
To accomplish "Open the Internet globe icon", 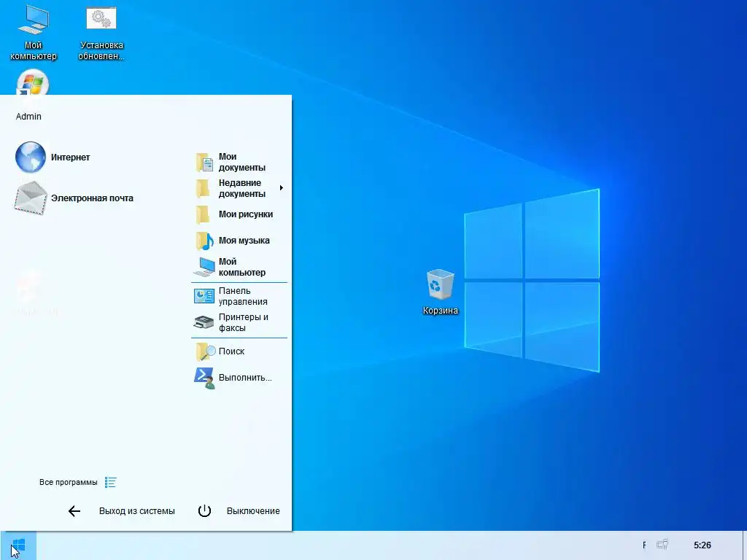I will [31, 157].
